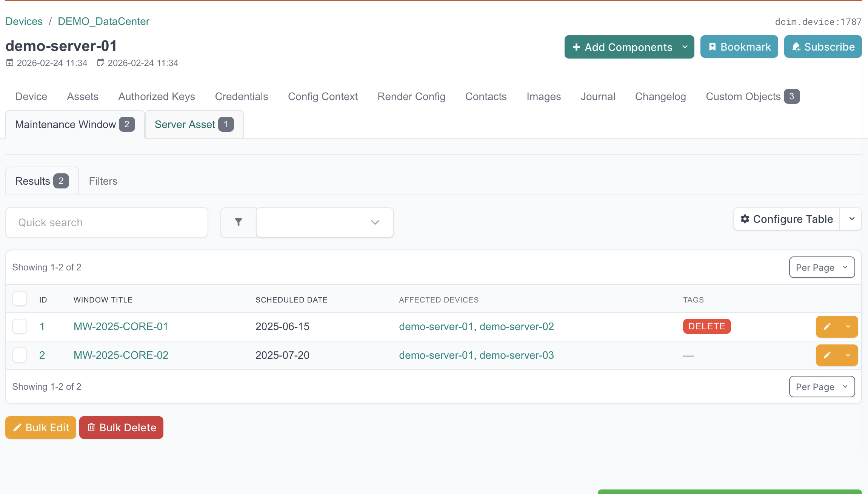The height and width of the screenshot is (494, 868).
Task: Select the Results tab
Action: pos(42,181)
